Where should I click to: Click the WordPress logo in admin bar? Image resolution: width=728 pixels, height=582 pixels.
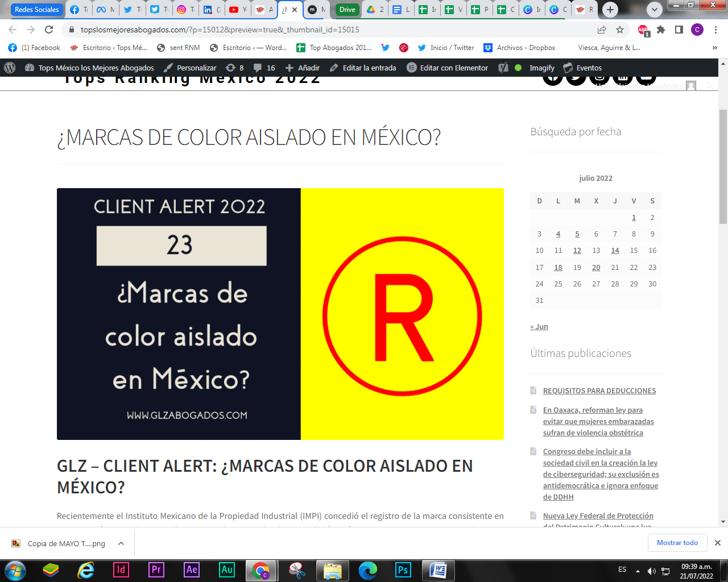click(10, 68)
